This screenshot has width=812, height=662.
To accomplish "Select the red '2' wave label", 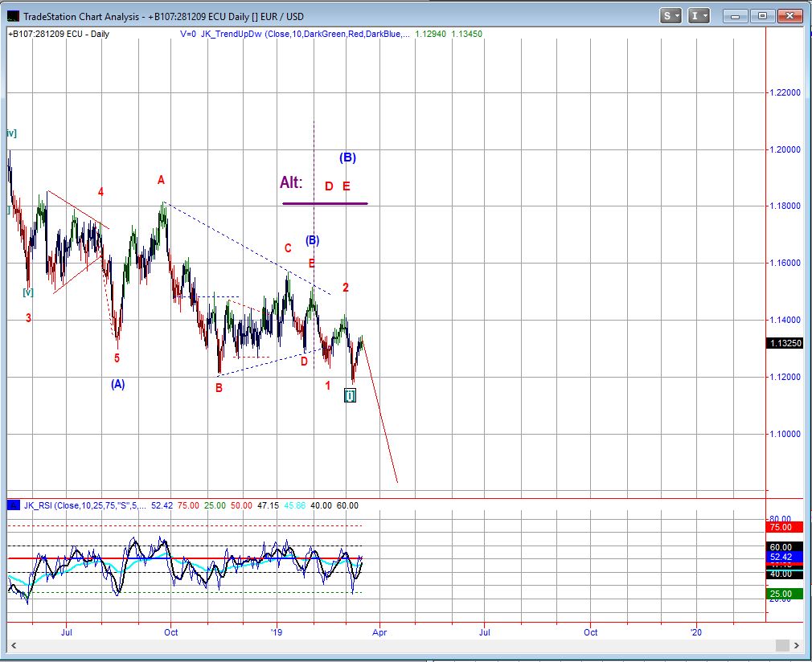I will (346, 288).
